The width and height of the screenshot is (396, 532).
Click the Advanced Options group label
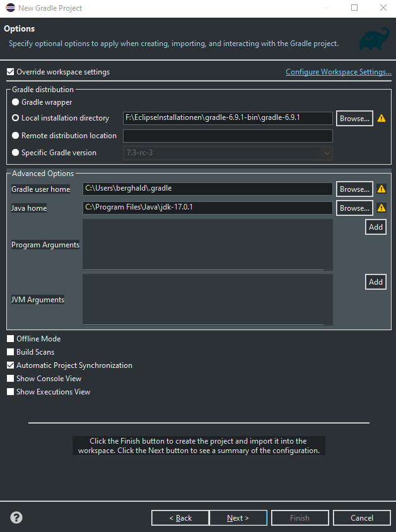43,174
